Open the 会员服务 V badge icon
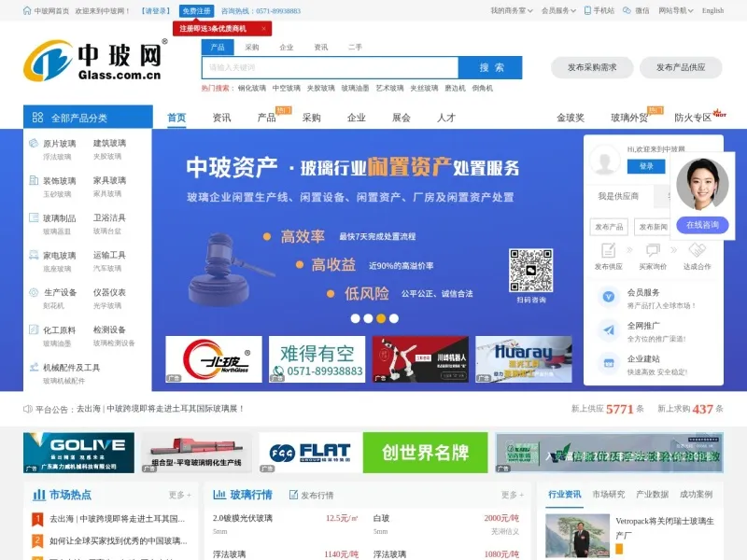Viewport: 747px width, 560px height. point(609,297)
